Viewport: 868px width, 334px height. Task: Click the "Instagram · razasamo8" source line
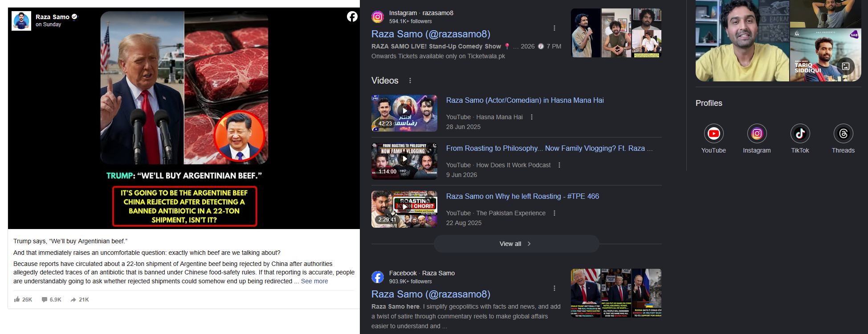tap(421, 13)
